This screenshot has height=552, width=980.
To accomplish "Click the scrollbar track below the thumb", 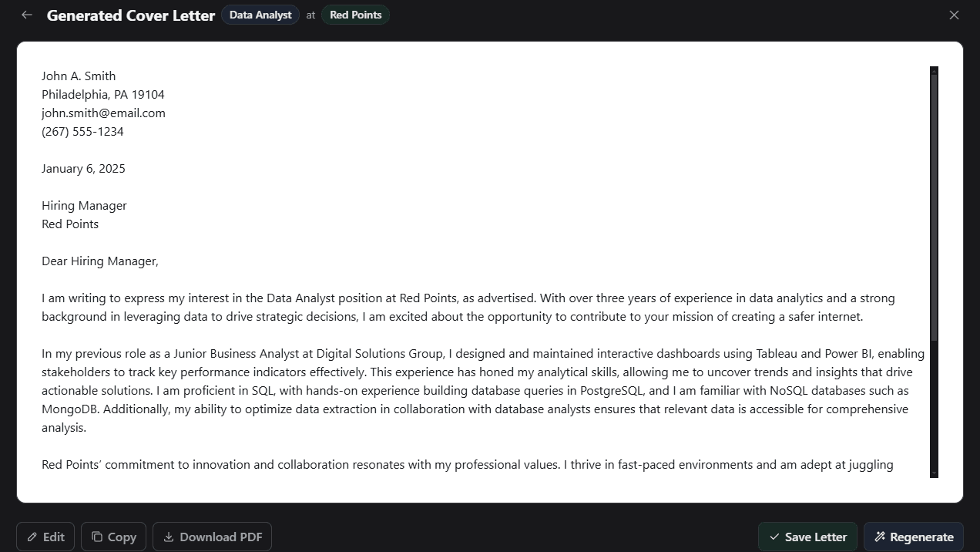I will point(934,405).
